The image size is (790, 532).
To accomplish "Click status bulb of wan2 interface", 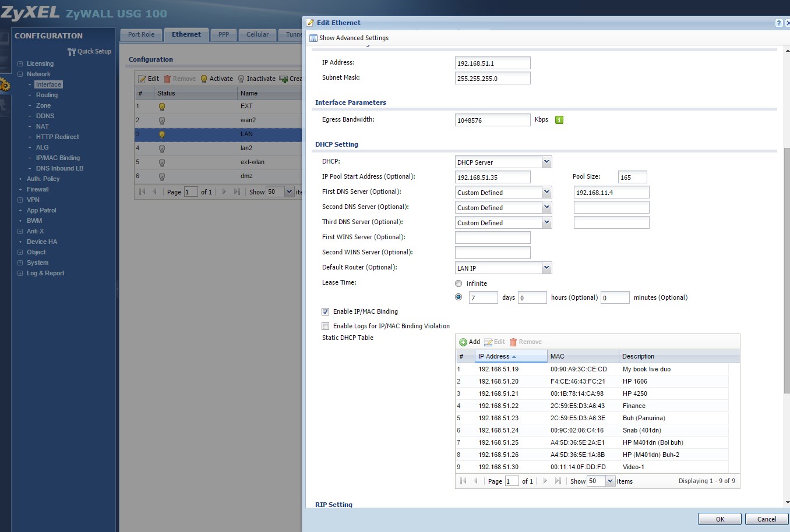I will tap(162, 120).
